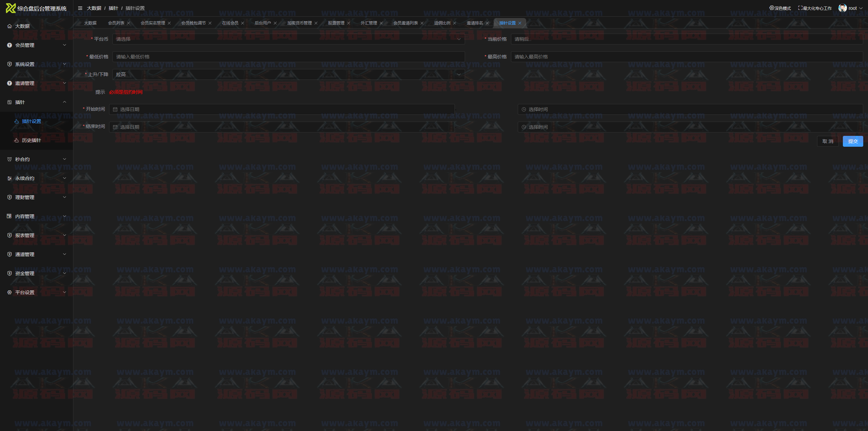
Task: Open the 历史插针 sidebar item
Action: [x=31, y=140]
